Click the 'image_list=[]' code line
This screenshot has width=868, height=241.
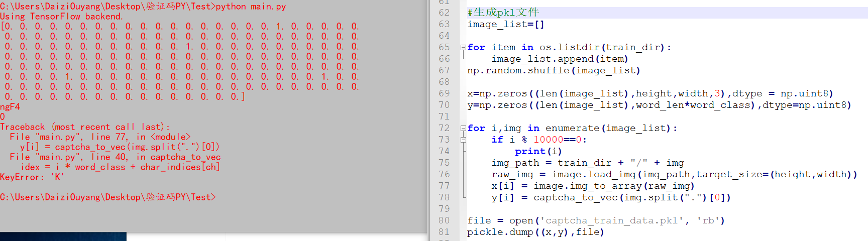[506, 24]
